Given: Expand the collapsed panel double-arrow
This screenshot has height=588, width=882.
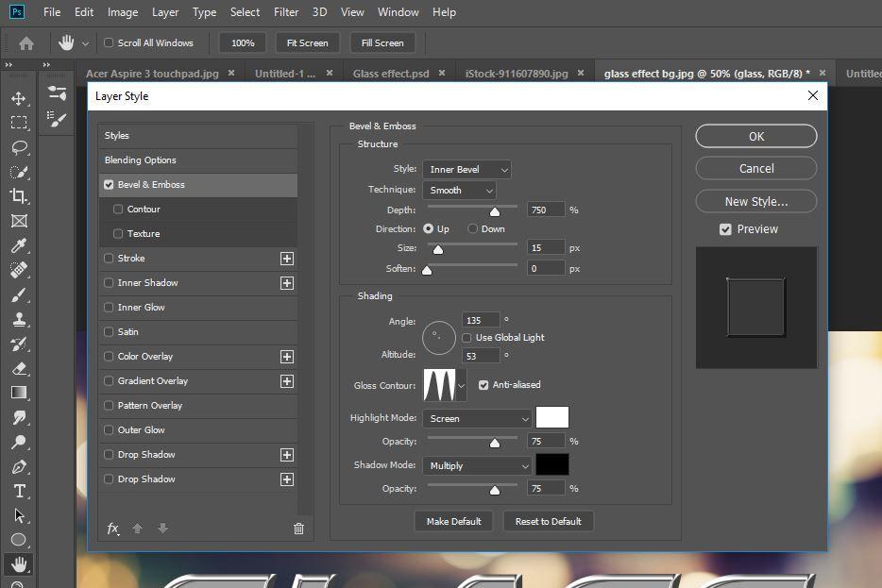Looking at the screenshot, I should point(46,65).
